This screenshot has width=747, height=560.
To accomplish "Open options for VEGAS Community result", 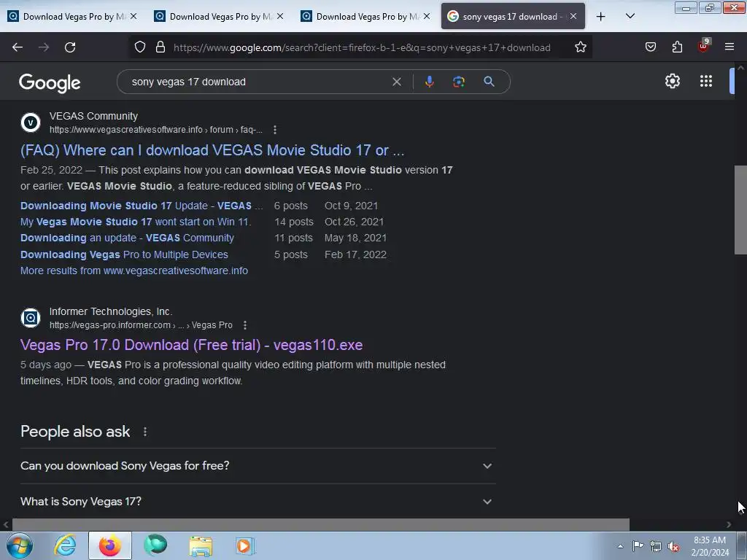I will click(275, 130).
